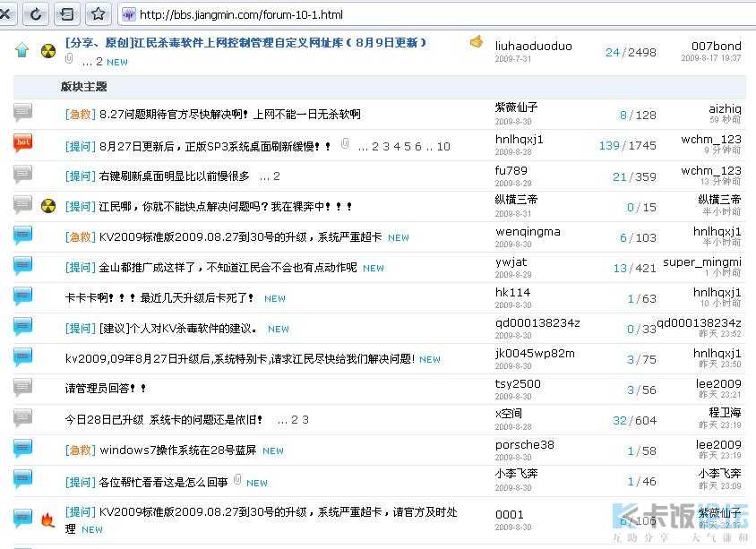Open the windows7操作系统在28号蓝屏 thread
Image resolution: width=756 pixels, height=549 pixels.
point(178,450)
